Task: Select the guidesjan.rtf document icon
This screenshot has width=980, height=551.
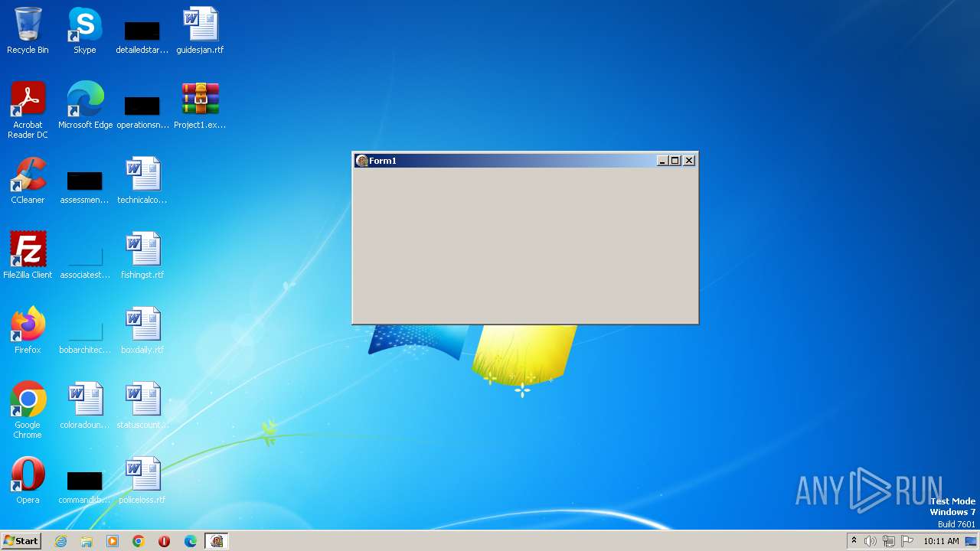Action: [x=200, y=31]
